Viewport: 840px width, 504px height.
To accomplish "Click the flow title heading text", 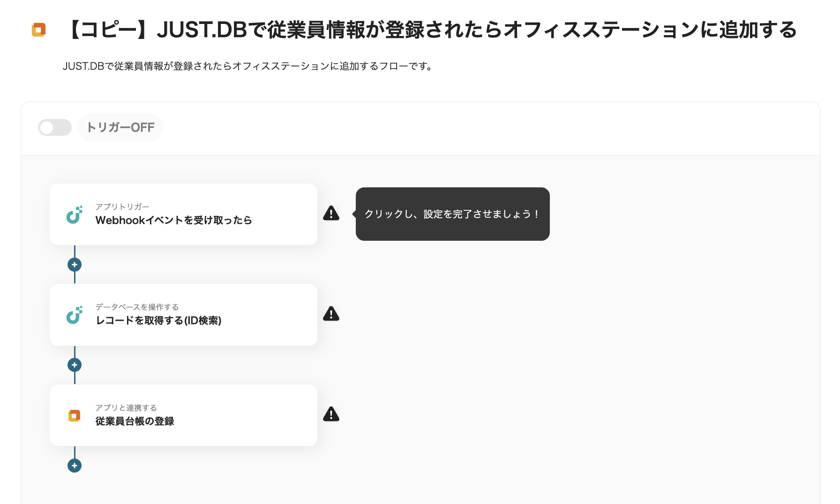I will (431, 30).
